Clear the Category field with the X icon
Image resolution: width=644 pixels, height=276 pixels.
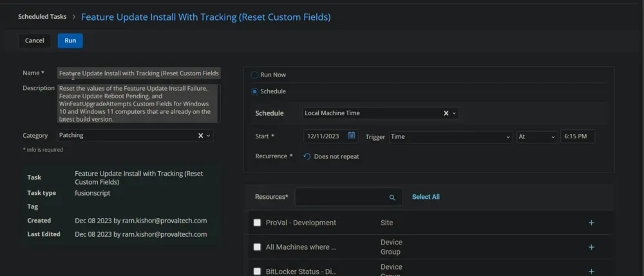(200, 135)
